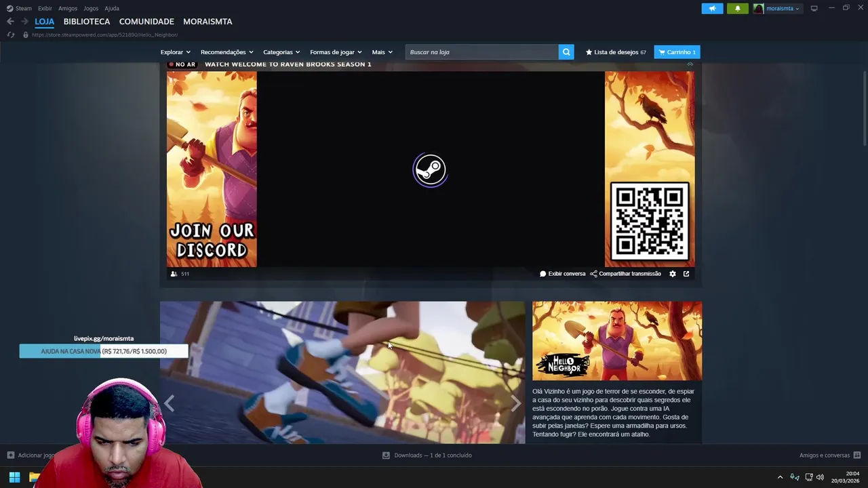Click the Hello Neighbor trailer video
Viewport: 868px width, 488px height.
[342, 372]
